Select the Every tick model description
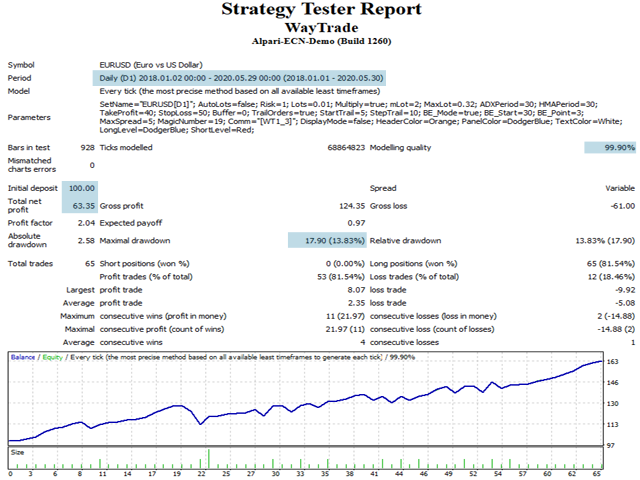The image size is (640, 480). click(x=240, y=91)
